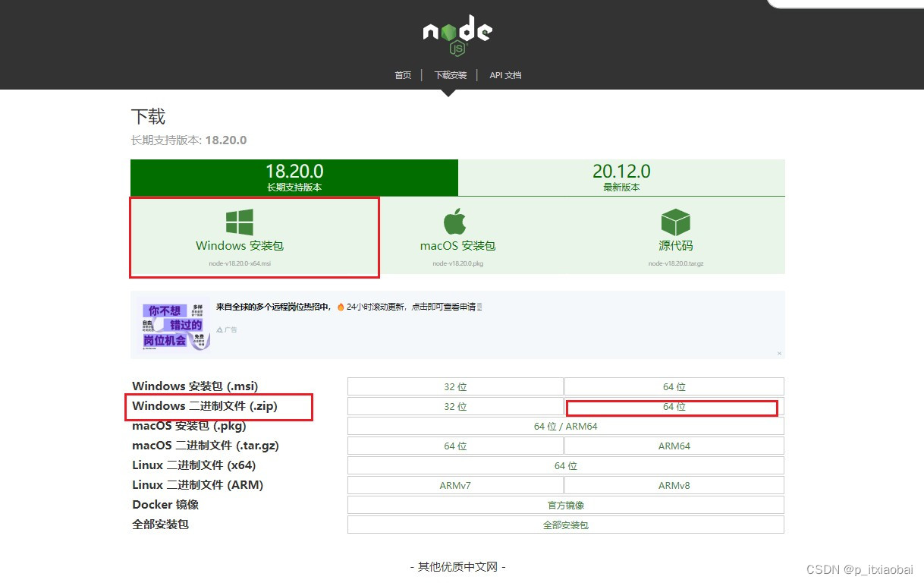Click the 其他优质中文网 footer heading
Screen dimensions: 924x583
[457, 567]
